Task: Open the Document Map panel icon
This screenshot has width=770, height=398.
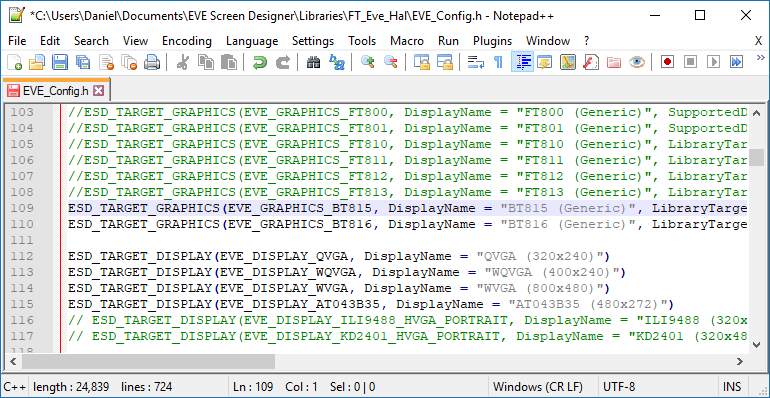Action: [x=568, y=62]
